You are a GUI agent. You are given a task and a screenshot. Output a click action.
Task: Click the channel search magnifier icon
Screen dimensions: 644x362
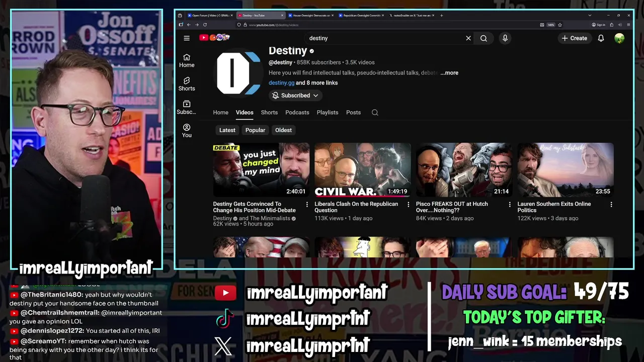(375, 113)
